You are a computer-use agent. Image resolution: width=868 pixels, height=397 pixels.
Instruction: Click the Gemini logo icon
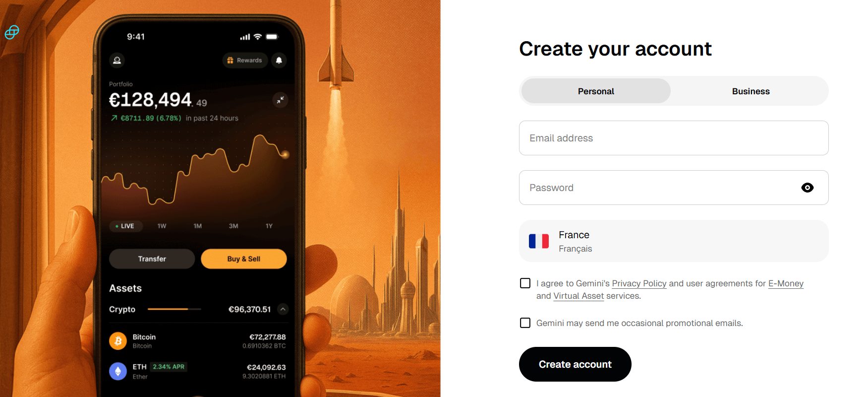coord(12,32)
